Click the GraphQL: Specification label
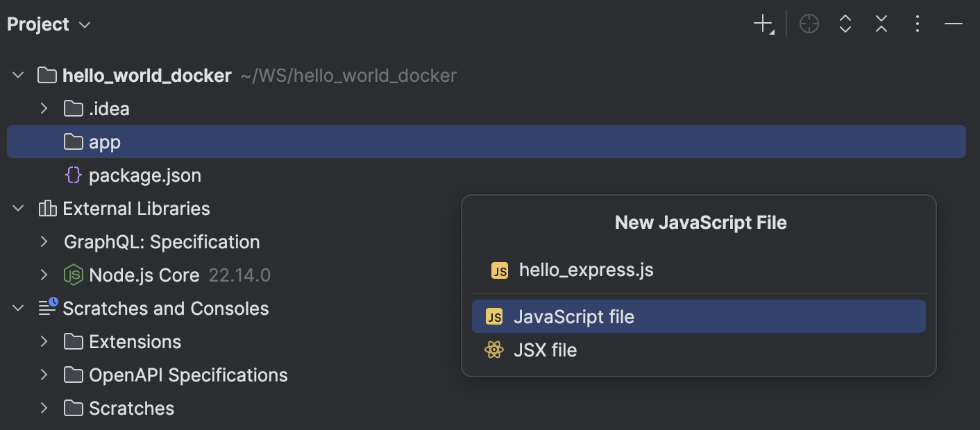 [162, 242]
